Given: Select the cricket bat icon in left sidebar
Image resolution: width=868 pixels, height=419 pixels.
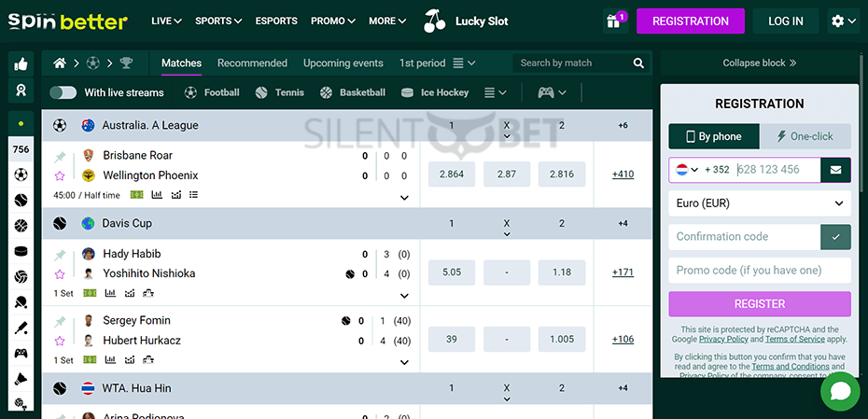Looking at the screenshot, I should tap(21, 328).
